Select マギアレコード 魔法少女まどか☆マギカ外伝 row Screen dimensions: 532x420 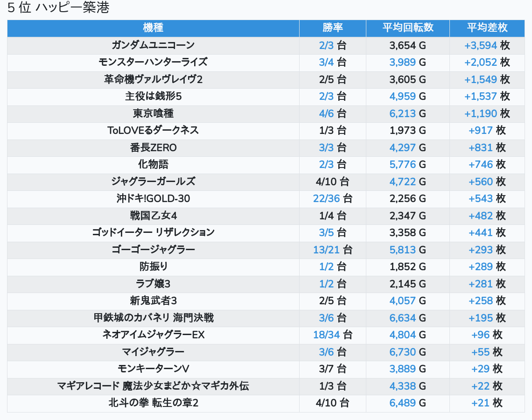point(153,386)
